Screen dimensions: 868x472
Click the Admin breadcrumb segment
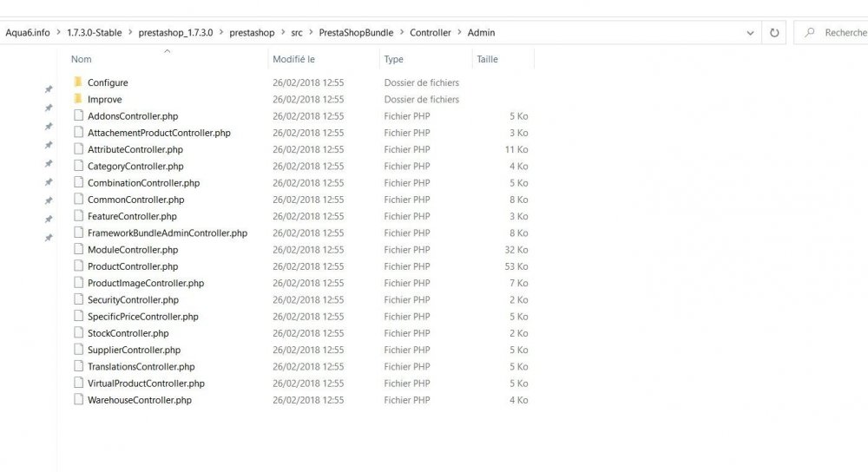coord(481,33)
